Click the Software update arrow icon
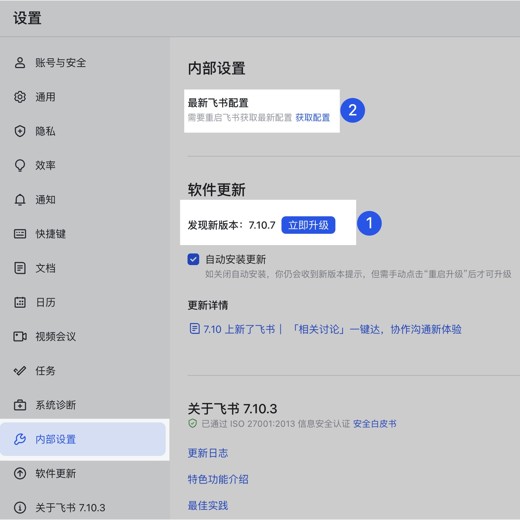 point(20,473)
